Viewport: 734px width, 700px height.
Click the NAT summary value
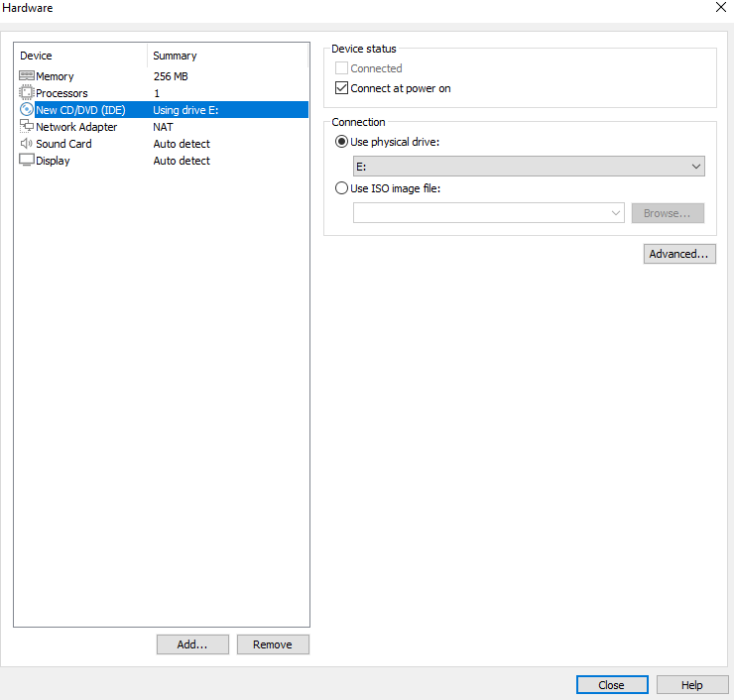pos(163,127)
